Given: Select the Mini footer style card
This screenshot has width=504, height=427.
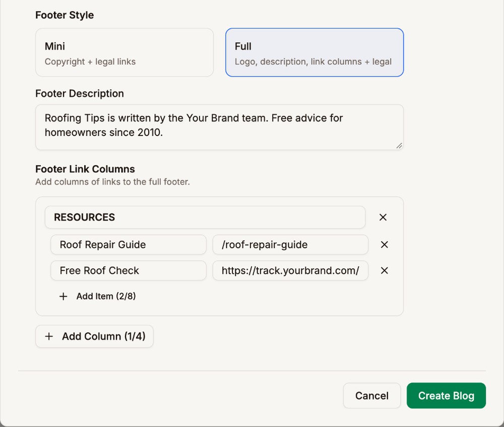Looking at the screenshot, I should pos(124,52).
